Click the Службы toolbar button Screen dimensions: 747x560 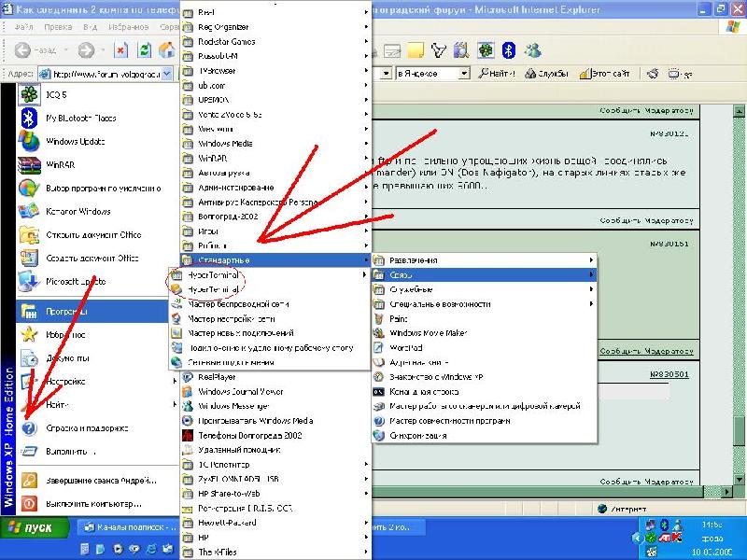pyautogui.click(x=546, y=74)
